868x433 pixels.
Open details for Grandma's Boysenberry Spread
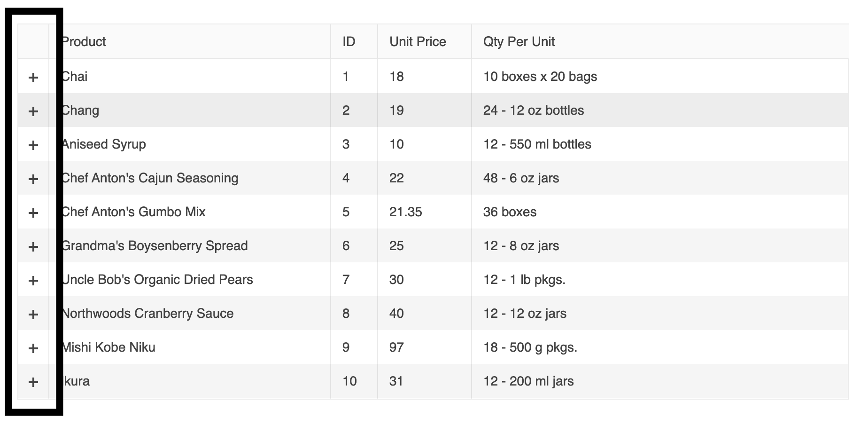33,246
